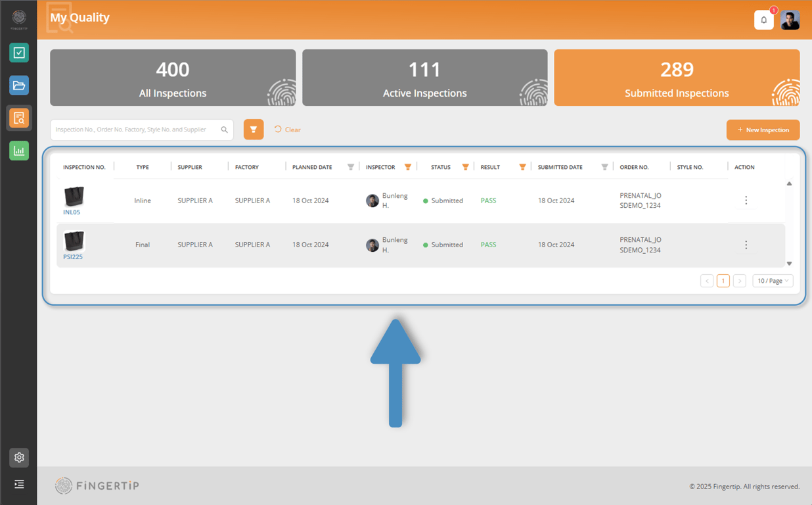Go to next page arrow
This screenshot has height=505, width=812.
click(740, 281)
